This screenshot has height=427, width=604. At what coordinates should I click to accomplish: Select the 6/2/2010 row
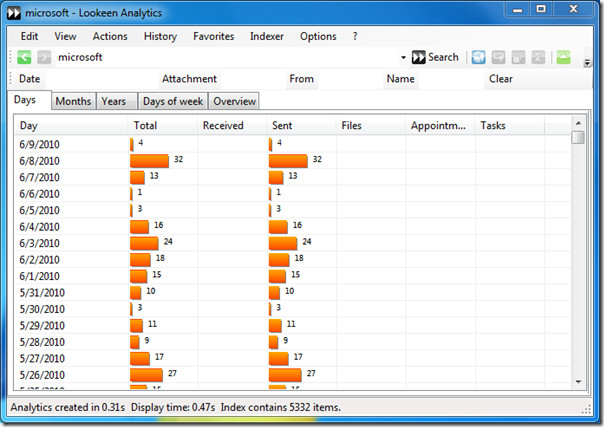(x=292, y=260)
